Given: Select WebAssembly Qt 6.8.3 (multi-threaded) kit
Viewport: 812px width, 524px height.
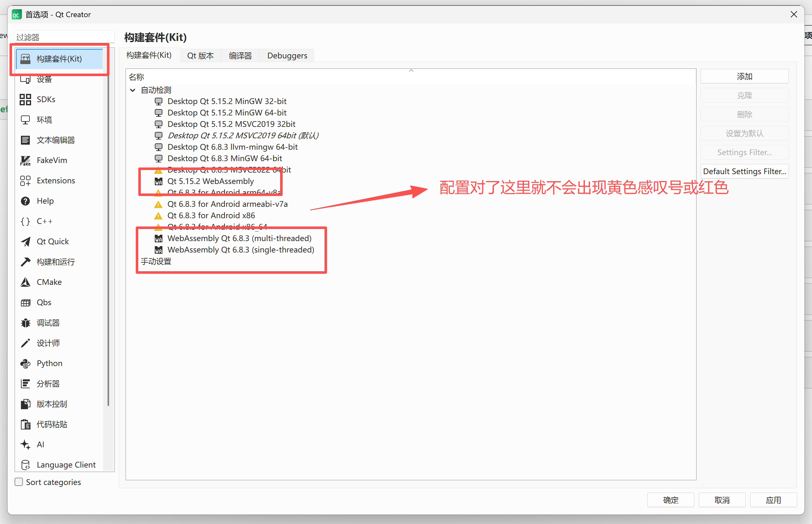Looking at the screenshot, I should [239, 238].
